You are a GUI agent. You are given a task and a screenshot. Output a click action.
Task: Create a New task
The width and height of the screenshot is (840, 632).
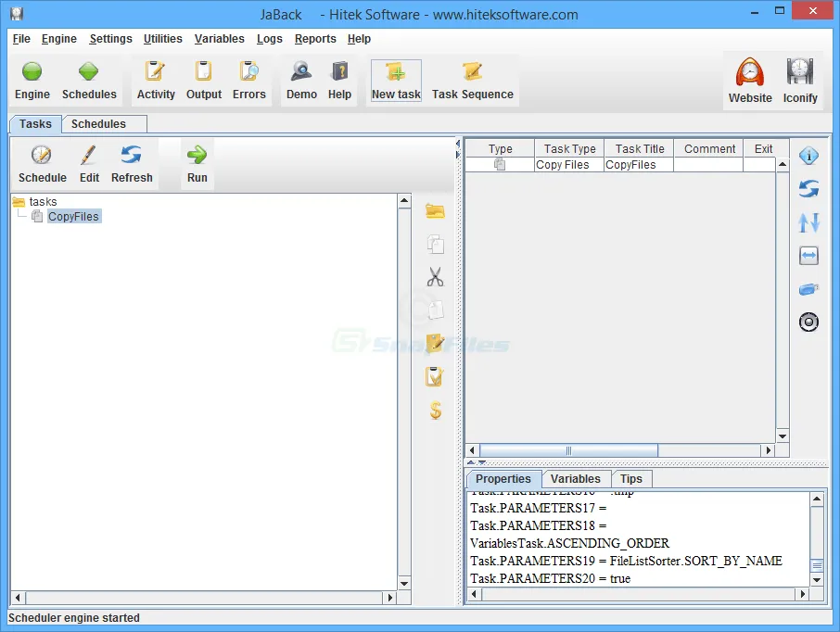(396, 81)
